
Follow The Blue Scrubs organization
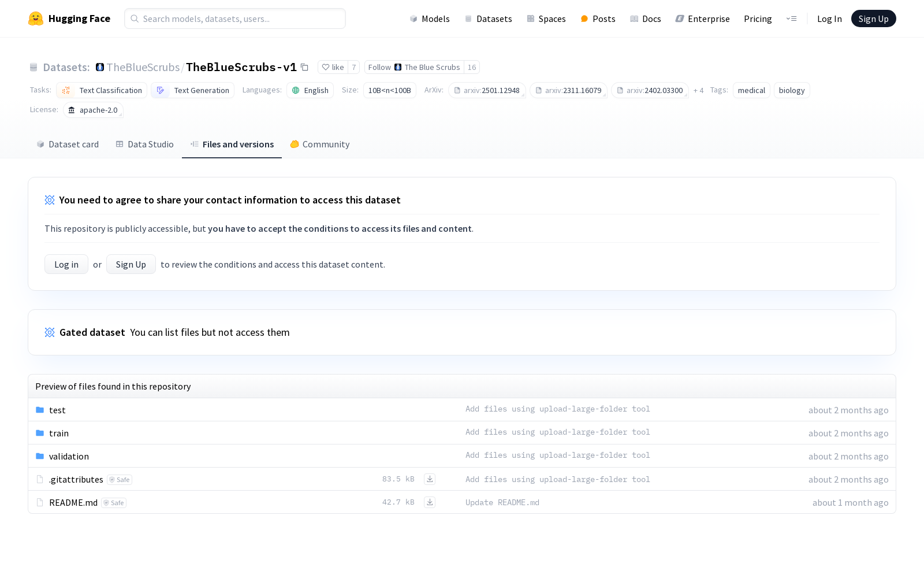pyautogui.click(x=414, y=67)
